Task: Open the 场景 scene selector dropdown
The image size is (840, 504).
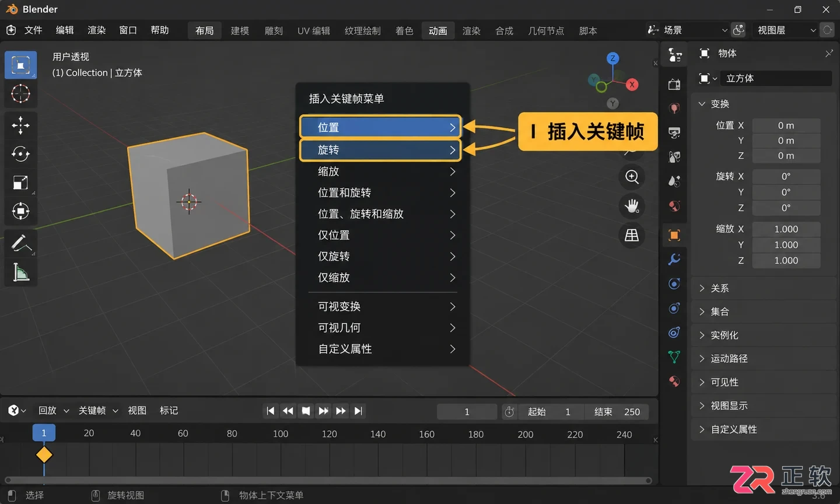Action: 688,30
